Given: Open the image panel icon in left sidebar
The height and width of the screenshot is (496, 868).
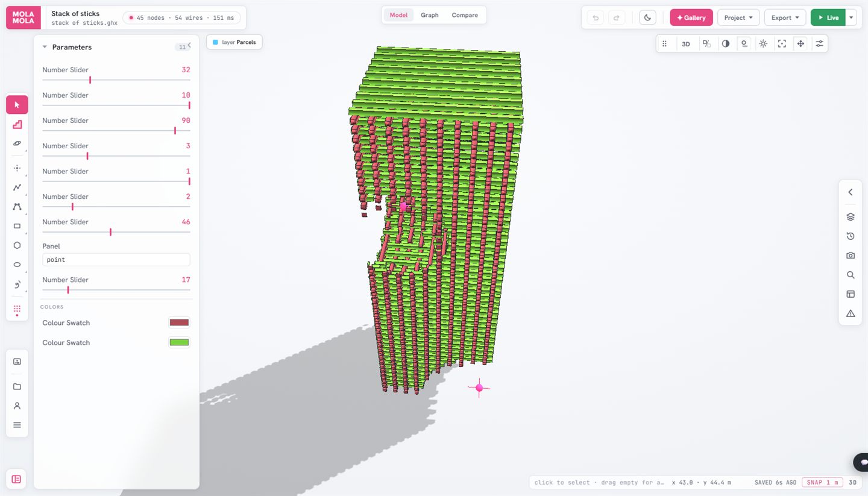Looking at the screenshot, I should point(17,362).
